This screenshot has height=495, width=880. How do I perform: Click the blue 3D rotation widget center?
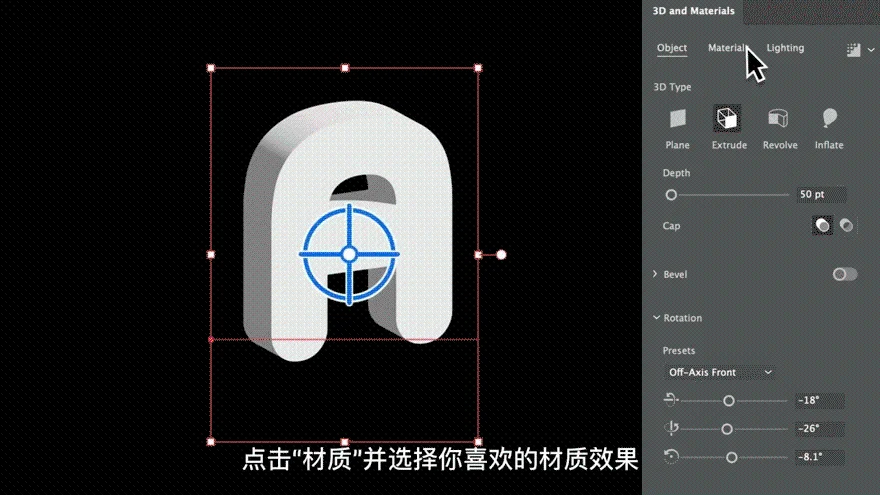point(349,254)
